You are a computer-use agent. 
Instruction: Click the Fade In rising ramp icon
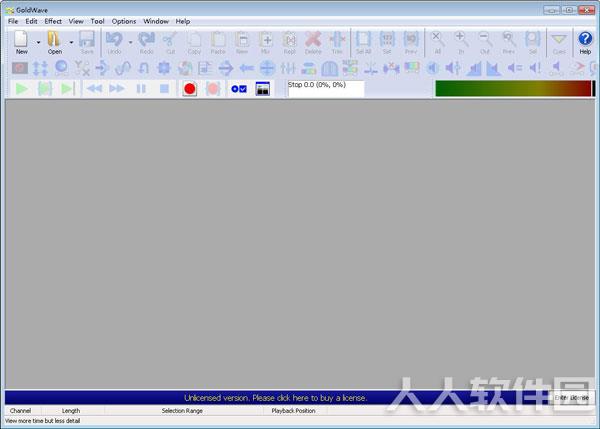pos(474,69)
